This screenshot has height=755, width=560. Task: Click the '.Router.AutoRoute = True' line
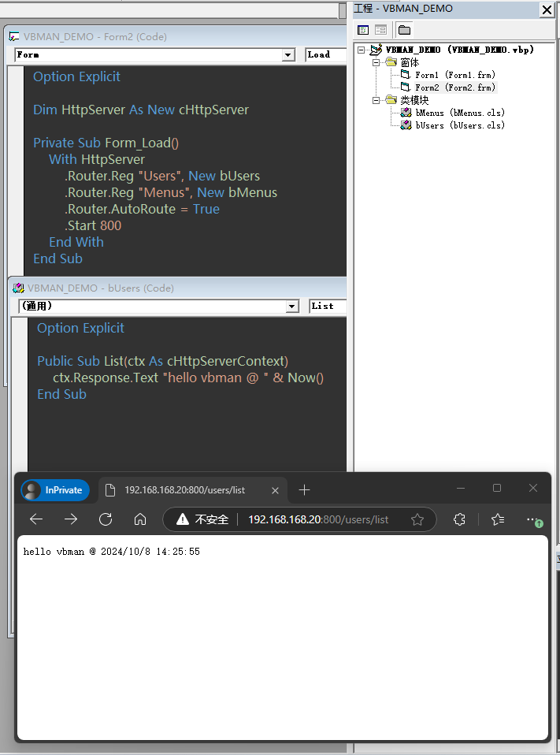tap(142, 209)
